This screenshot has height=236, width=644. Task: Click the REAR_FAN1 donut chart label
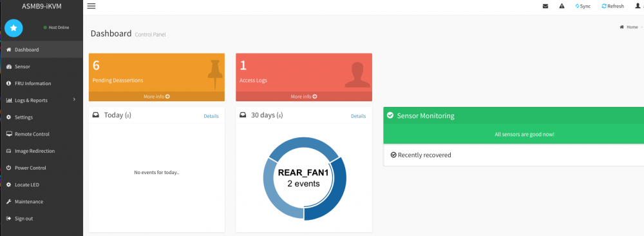click(303, 173)
